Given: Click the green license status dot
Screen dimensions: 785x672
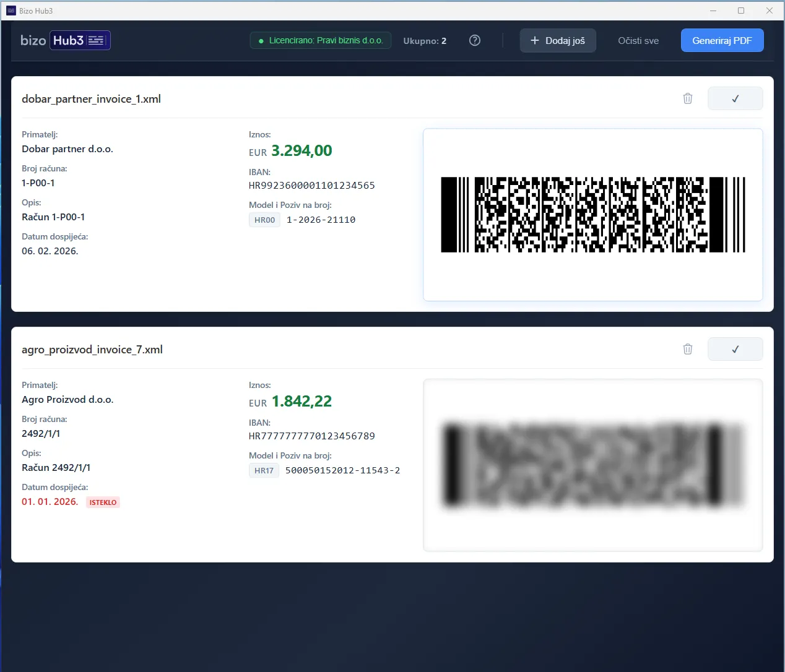Looking at the screenshot, I should (x=259, y=40).
